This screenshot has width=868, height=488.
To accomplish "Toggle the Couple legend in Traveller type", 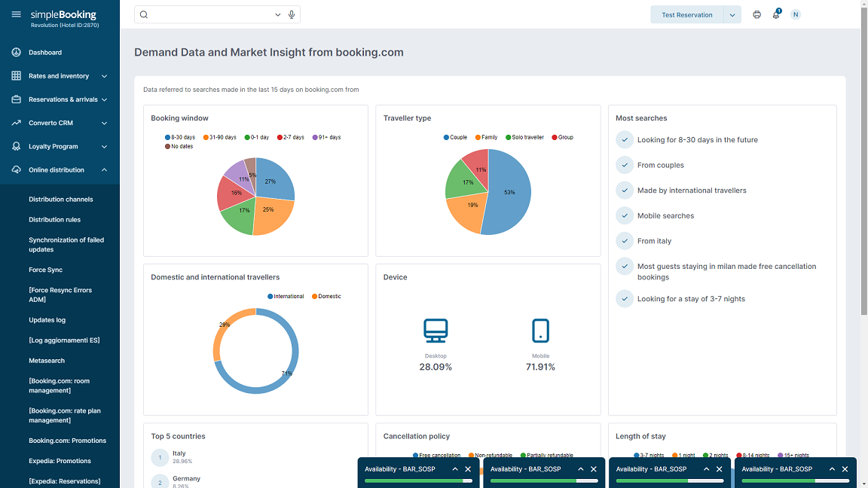I will tap(455, 137).
